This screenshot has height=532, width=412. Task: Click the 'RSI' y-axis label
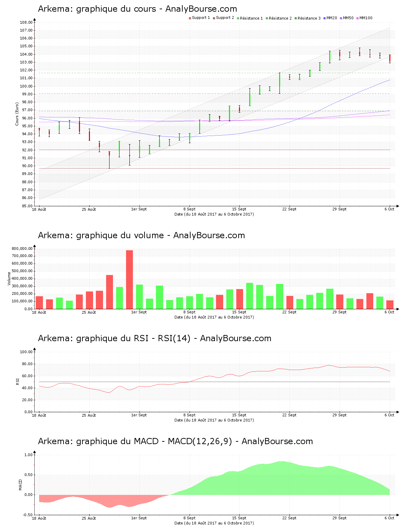tap(18, 381)
